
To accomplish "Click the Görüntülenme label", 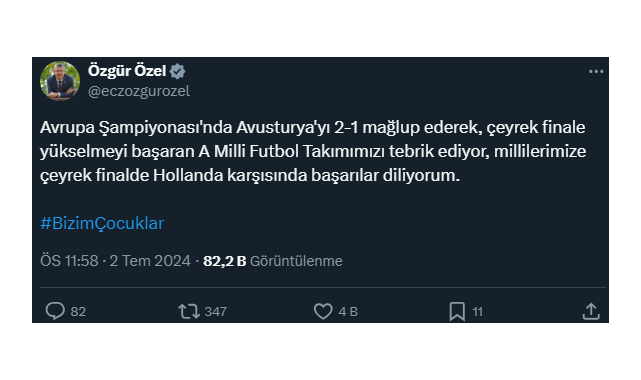I will [x=296, y=261].
